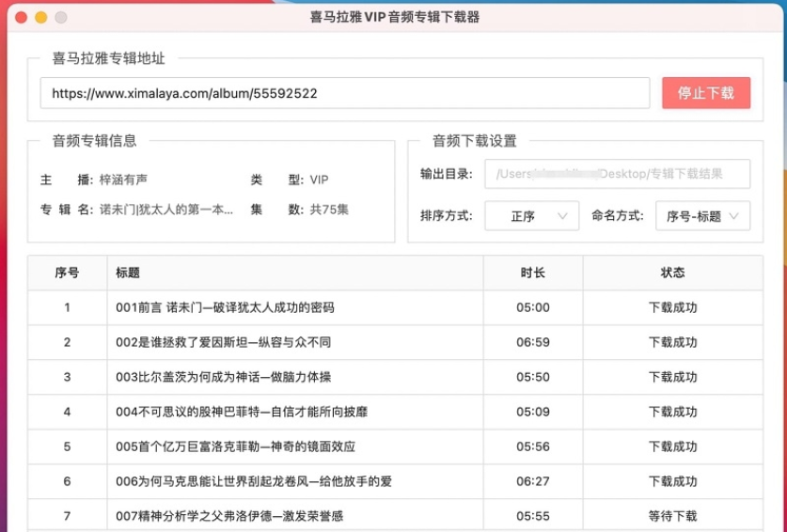Click the duration cell 06:27

coord(533,481)
